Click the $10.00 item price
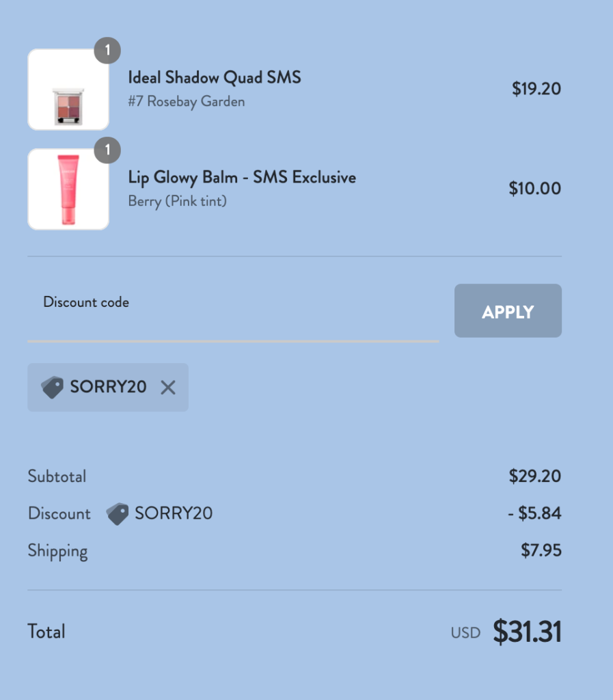613x700 pixels. click(x=534, y=189)
